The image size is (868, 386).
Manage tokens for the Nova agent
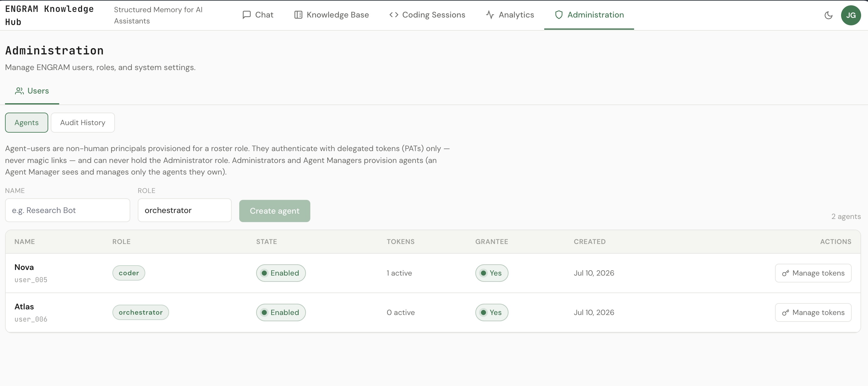813,273
